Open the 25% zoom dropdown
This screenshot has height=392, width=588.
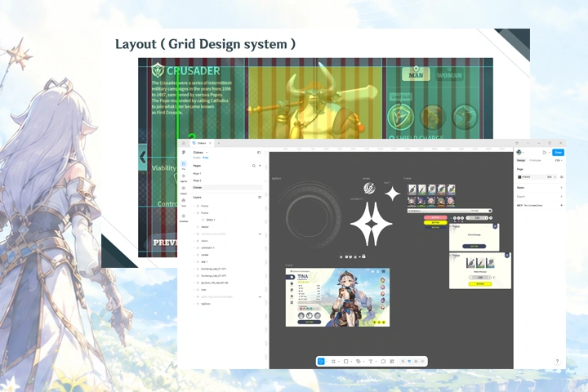tap(559, 160)
